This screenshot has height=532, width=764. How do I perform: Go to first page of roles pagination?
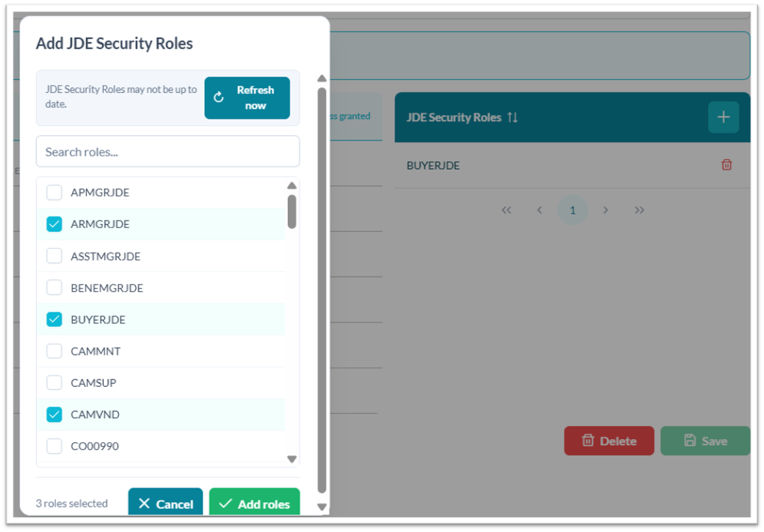506,210
